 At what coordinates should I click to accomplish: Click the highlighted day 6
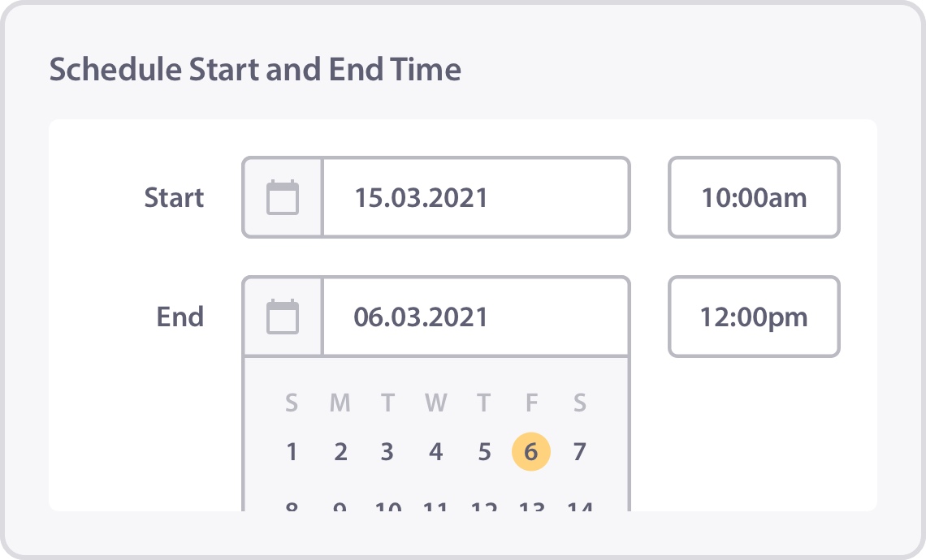[x=531, y=452]
